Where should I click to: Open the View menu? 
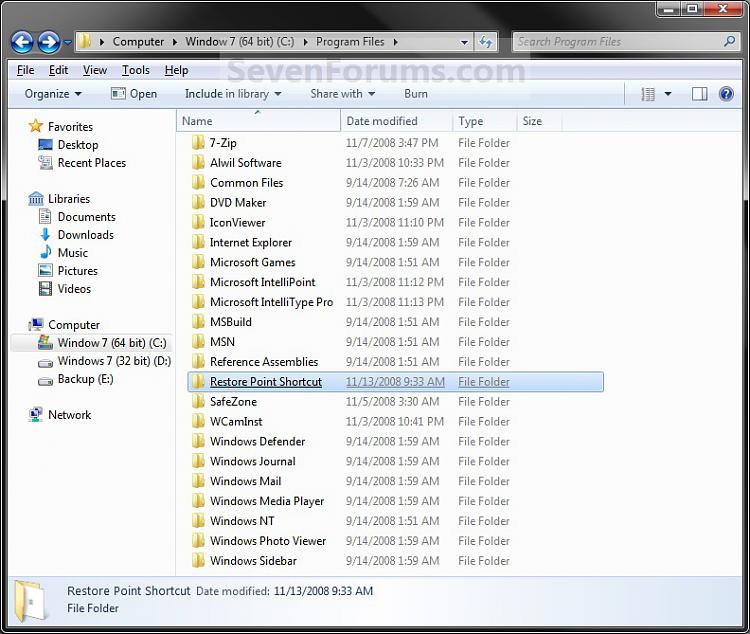[x=95, y=70]
